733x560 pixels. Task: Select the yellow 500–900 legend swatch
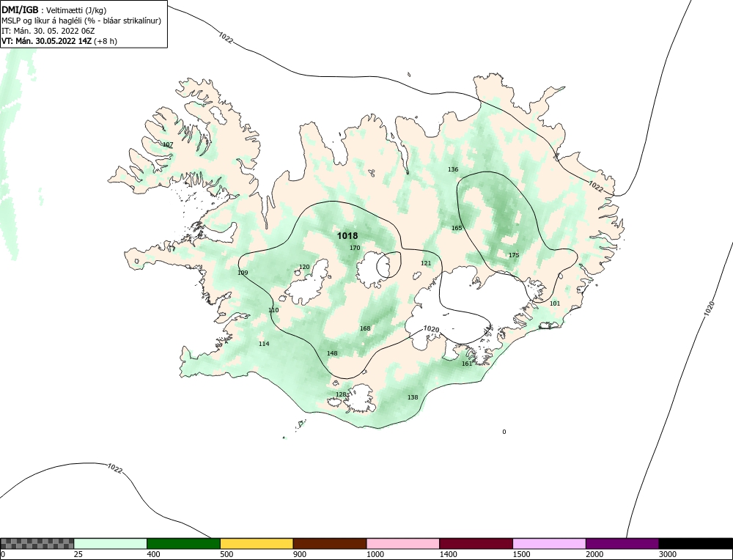[x=257, y=543]
